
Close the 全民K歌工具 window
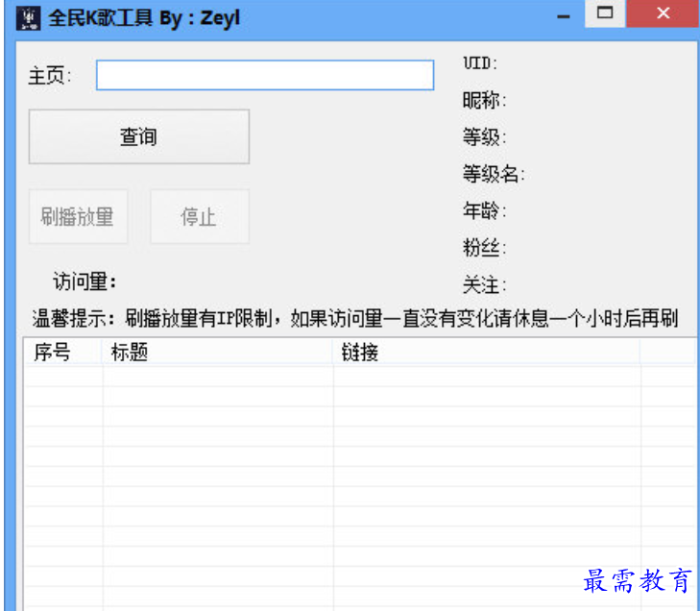point(663,13)
